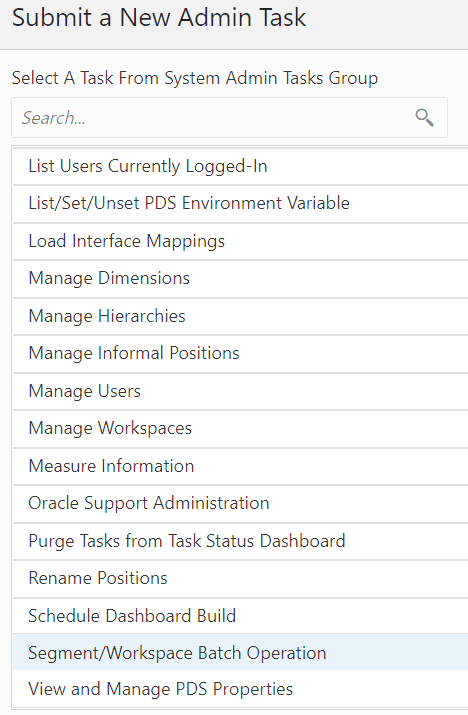The height and width of the screenshot is (715, 468).
Task: Select Manage Informal Positions
Action: pyautogui.click(x=240, y=353)
